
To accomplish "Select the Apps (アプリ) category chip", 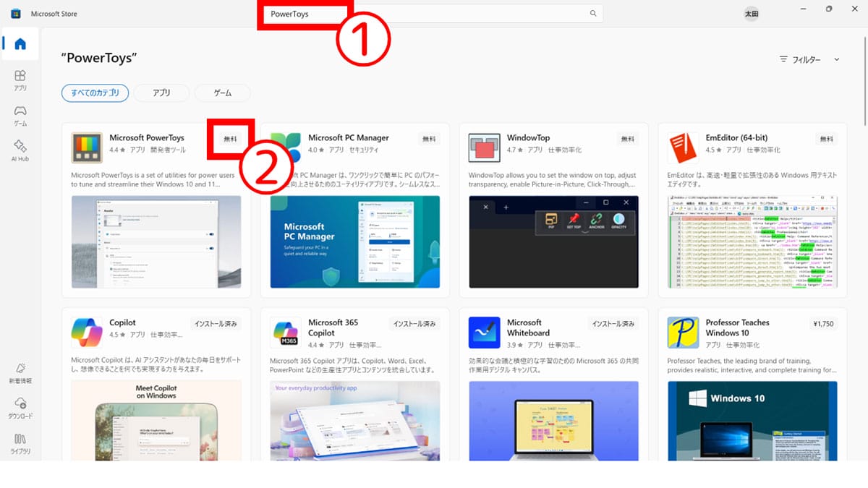I will 161,93.
